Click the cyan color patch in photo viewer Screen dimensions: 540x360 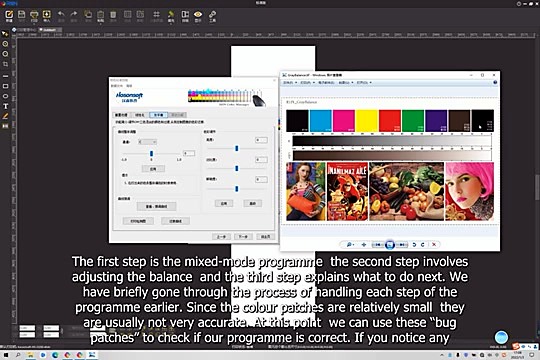click(x=320, y=121)
